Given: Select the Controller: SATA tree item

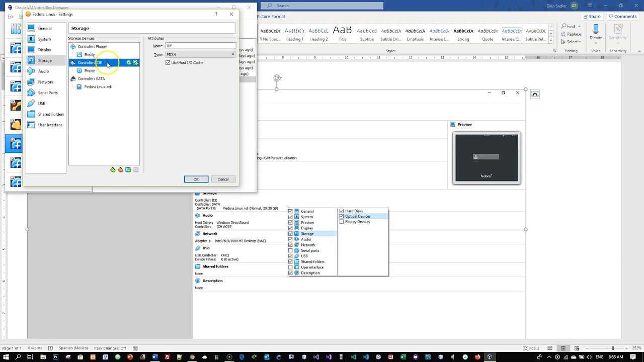Looking at the screenshot, I should [x=104, y=78].
